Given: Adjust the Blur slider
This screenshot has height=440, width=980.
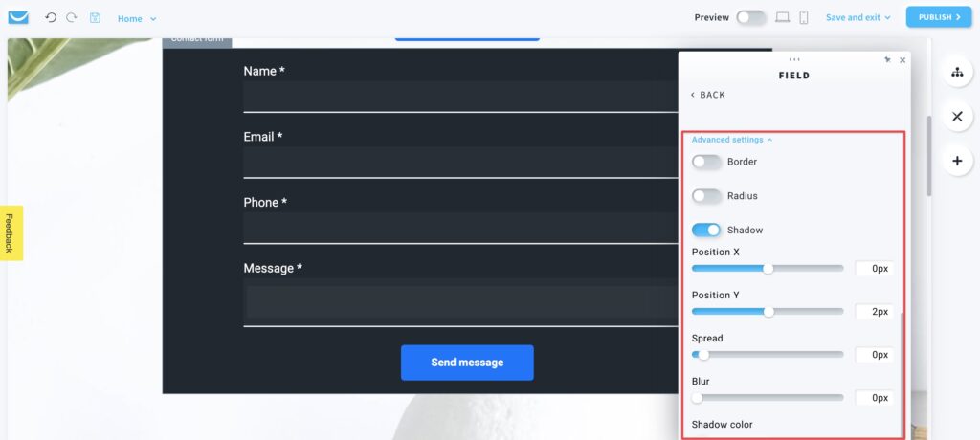Looking at the screenshot, I should [768, 398].
